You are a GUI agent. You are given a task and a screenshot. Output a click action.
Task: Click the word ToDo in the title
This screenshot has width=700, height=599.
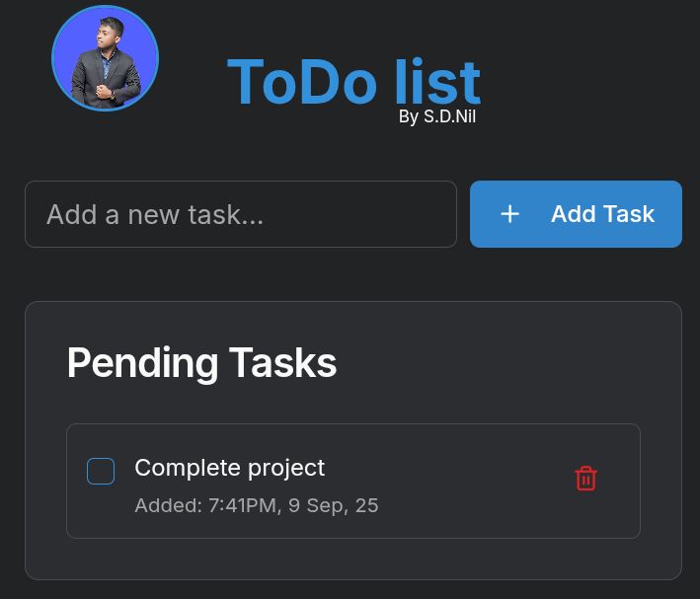302,82
